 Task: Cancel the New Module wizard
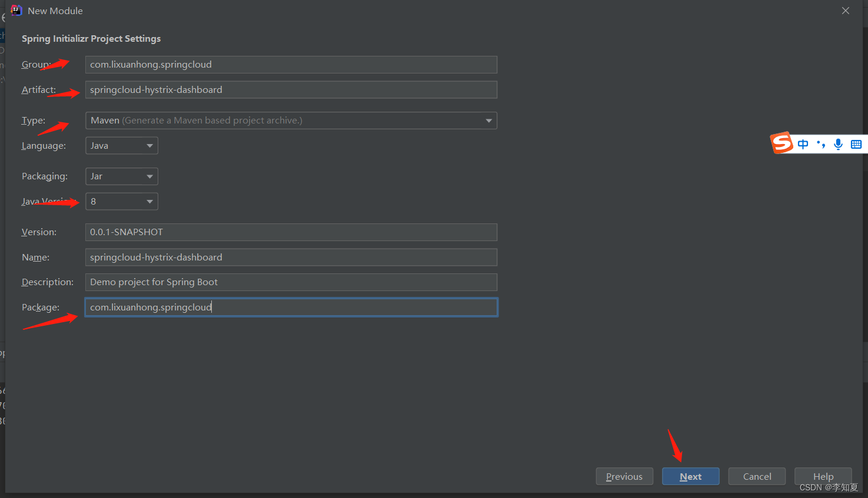point(757,476)
